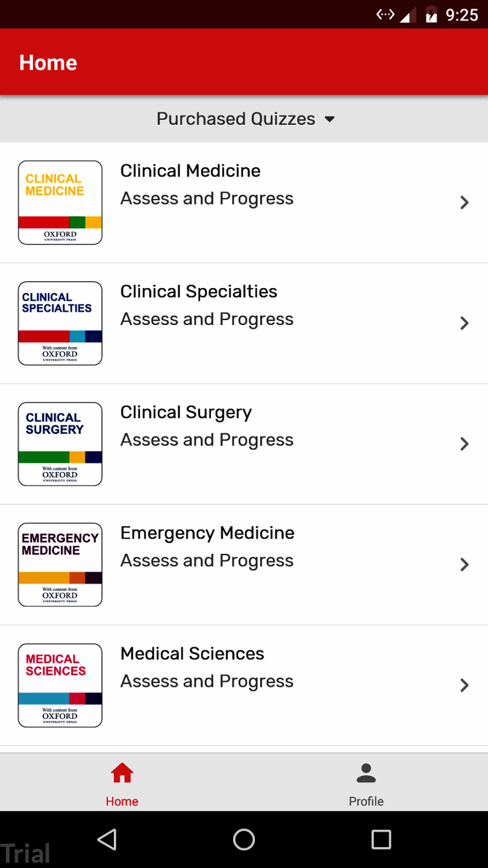
Task: Tap the Clinical Medicine book cover icon
Action: [x=60, y=203]
